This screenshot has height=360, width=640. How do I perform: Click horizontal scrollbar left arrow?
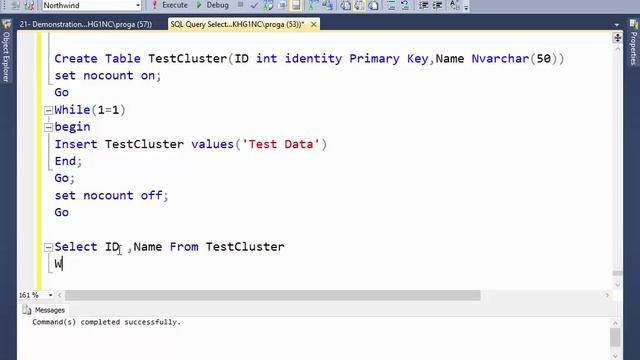coord(60,295)
